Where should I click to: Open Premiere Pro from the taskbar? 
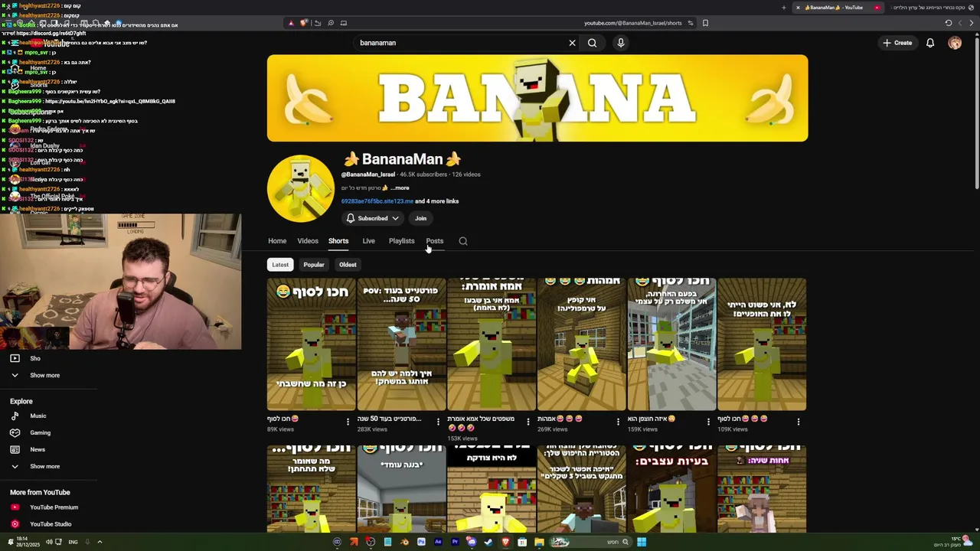click(456, 543)
